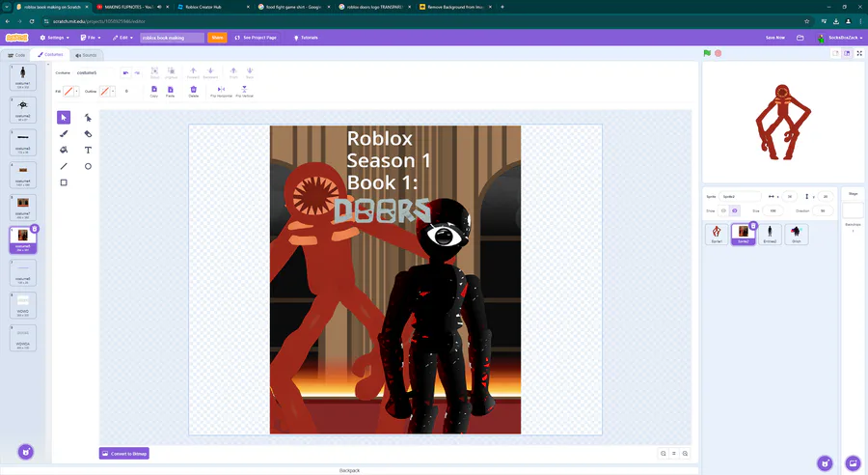
Task: Select the Fill bucket tool
Action: click(64, 150)
